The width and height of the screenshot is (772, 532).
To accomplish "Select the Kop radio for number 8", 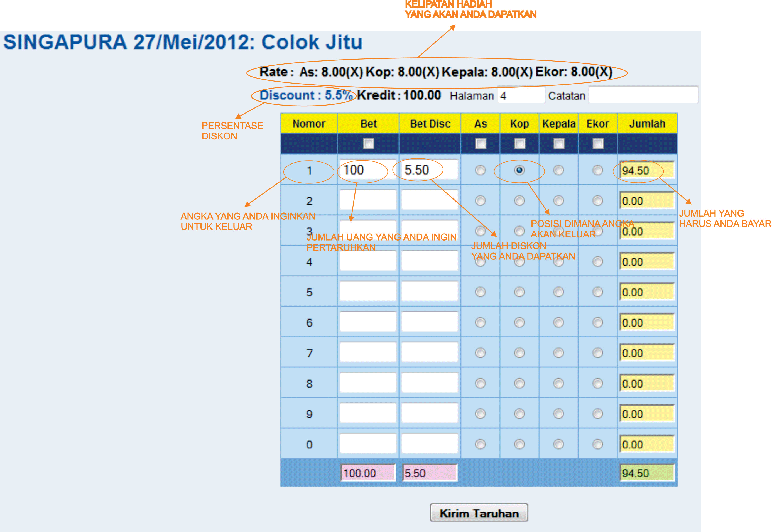I will click(519, 383).
